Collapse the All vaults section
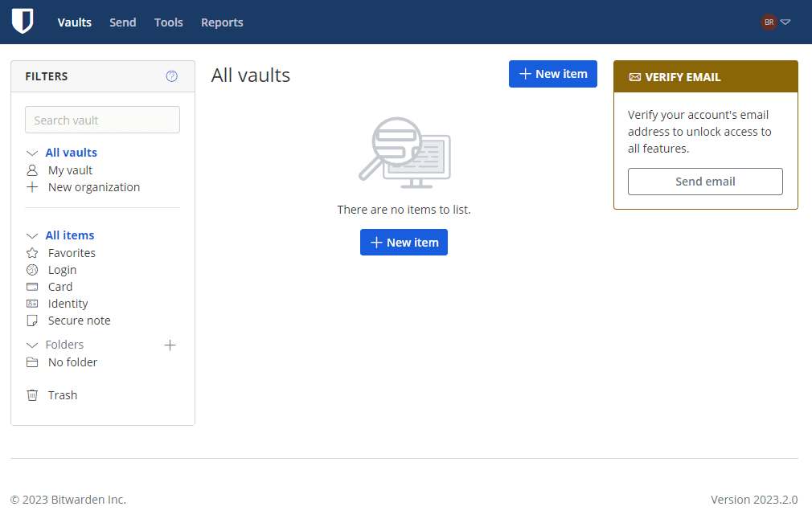Image resolution: width=812 pixels, height=527 pixels. (x=31, y=152)
